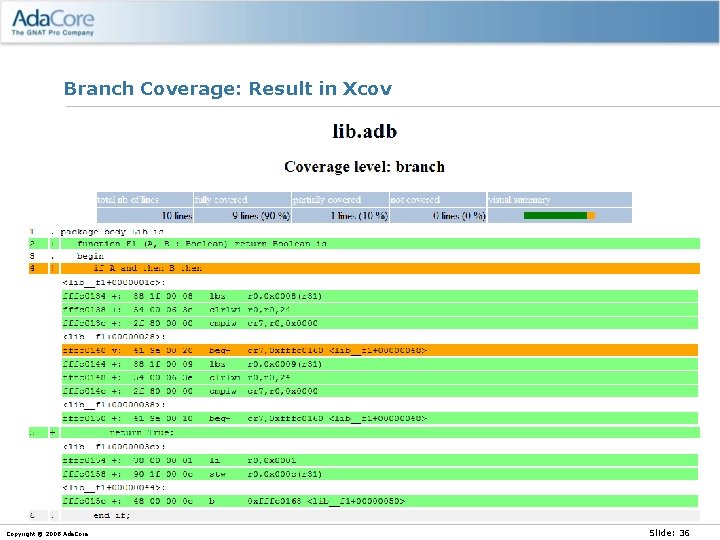
Task: Click the orange fffc0140 beq- instruction row
Action: pyautogui.click(x=380, y=350)
